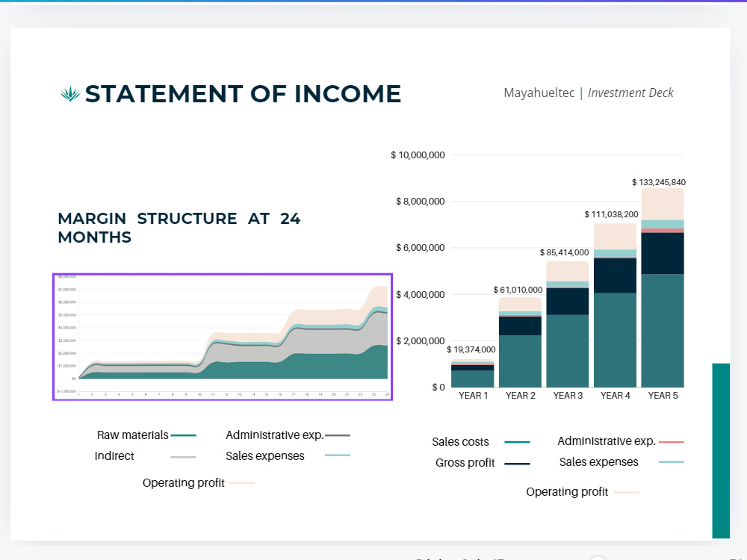Screen dimensions: 747x560
Task: Click the Sales costs legend label
Action: pyautogui.click(x=460, y=441)
